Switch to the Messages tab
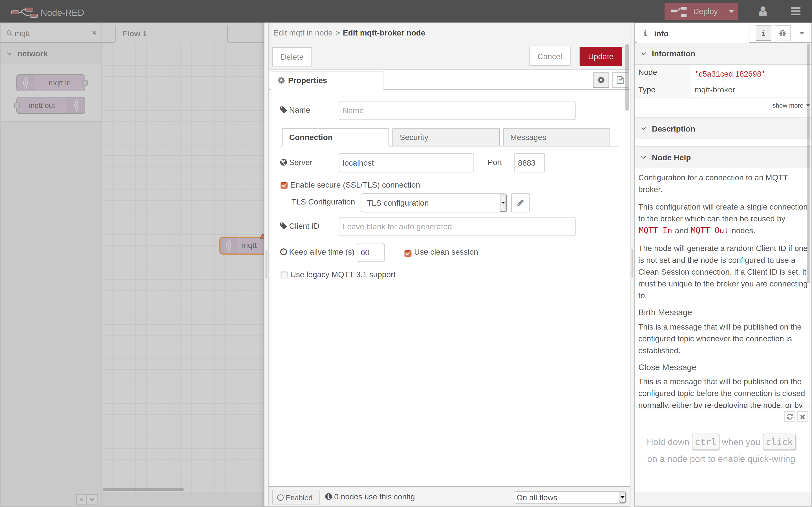 [x=528, y=137]
